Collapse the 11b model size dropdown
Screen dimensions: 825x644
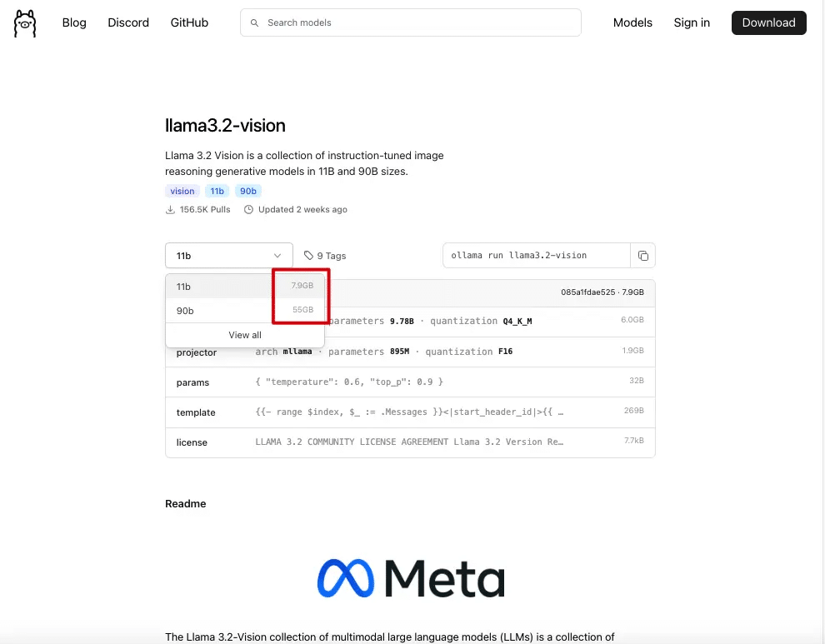pyautogui.click(x=229, y=256)
